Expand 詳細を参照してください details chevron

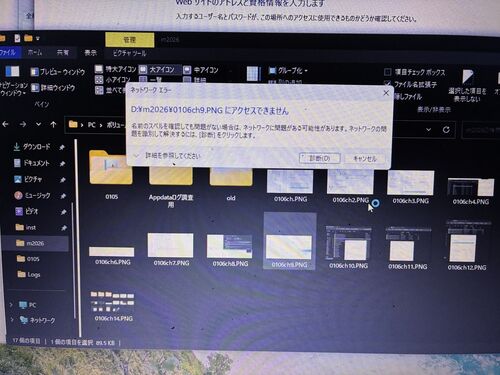tap(136, 156)
